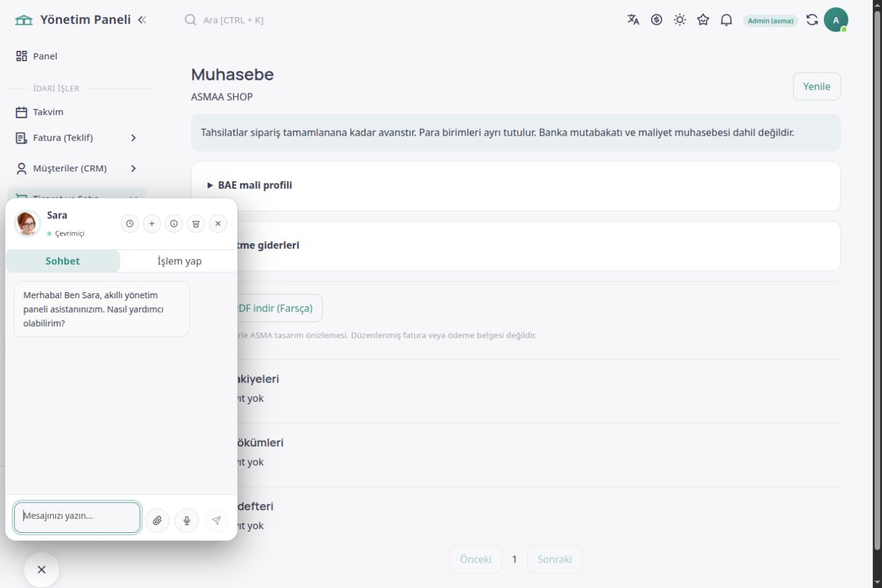
Task: Click the Admin (asma) role badge
Action: pos(771,20)
